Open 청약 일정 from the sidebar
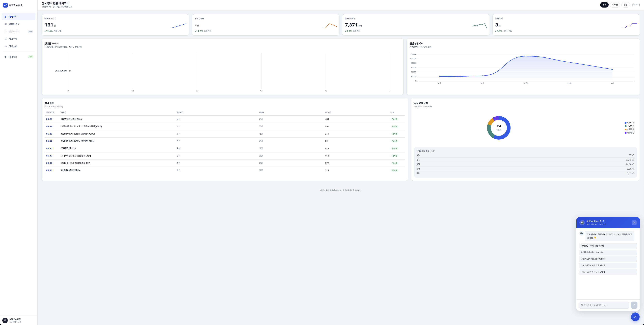 coord(19,46)
